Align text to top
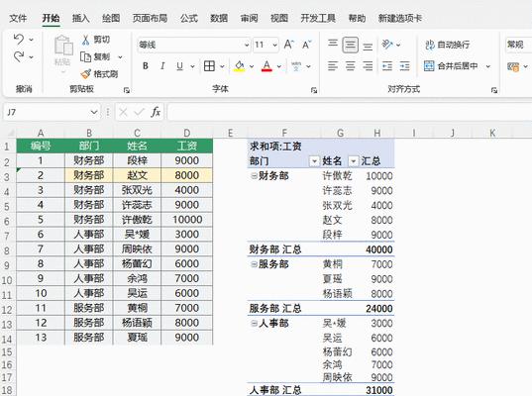Image resolution: width=532 pixels, height=396 pixels. coord(333,45)
